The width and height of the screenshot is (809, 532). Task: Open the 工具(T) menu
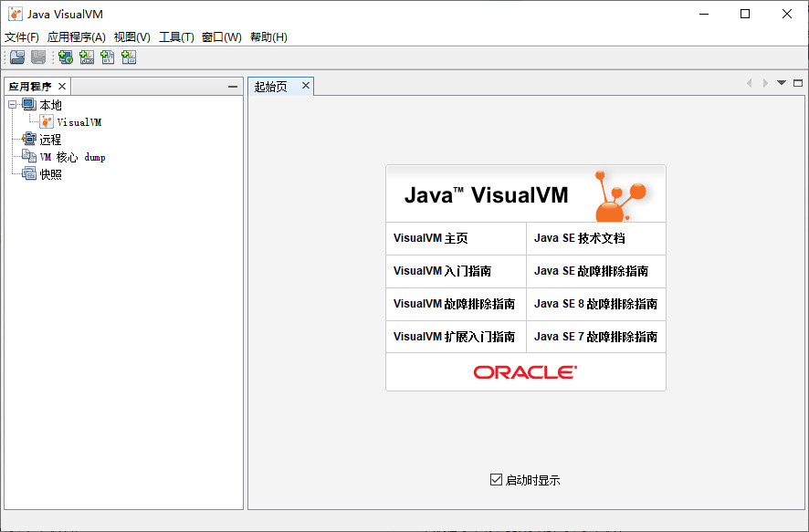pyautogui.click(x=176, y=37)
